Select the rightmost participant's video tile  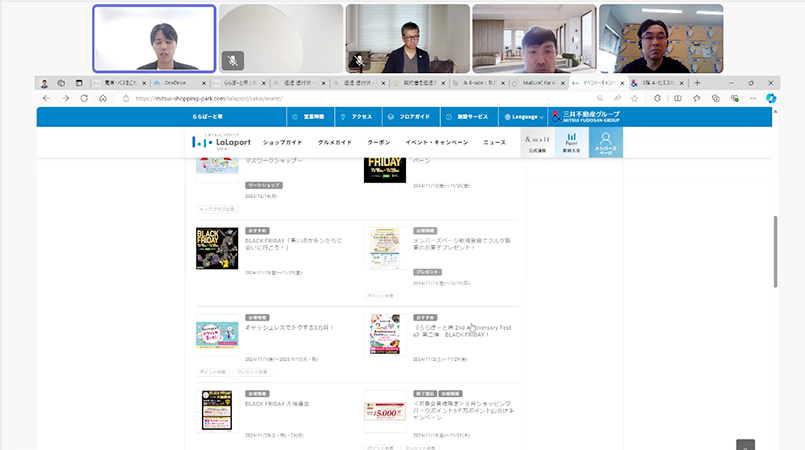pos(661,38)
